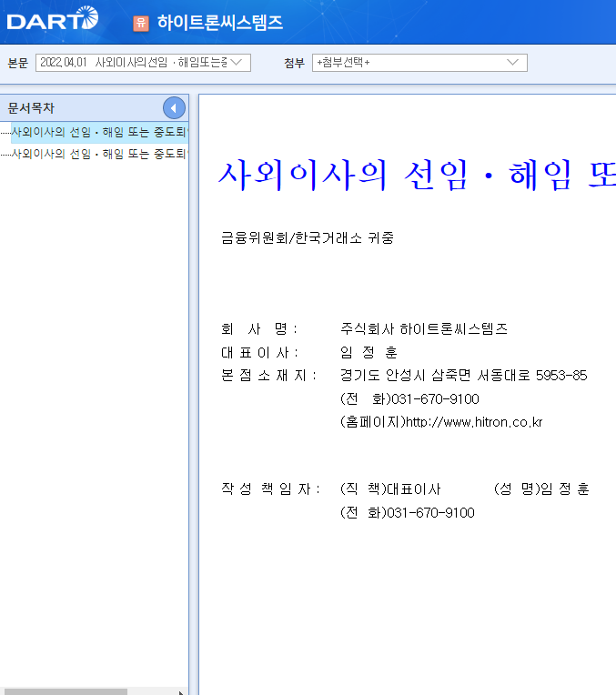Click the orange 유 market badge icon
This screenshot has height=695, width=616.
point(141,23)
